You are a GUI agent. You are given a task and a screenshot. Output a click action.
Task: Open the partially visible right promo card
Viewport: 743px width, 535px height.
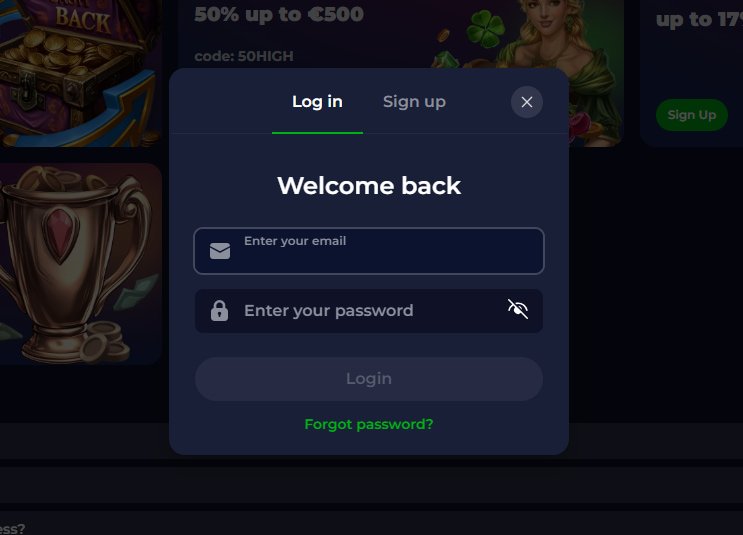(x=692, y=73)
